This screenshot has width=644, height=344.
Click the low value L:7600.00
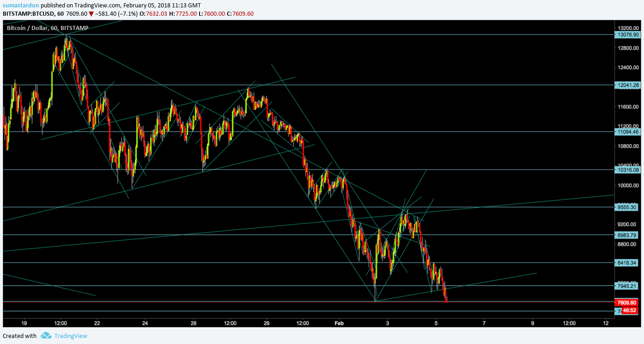pos(212,14)
